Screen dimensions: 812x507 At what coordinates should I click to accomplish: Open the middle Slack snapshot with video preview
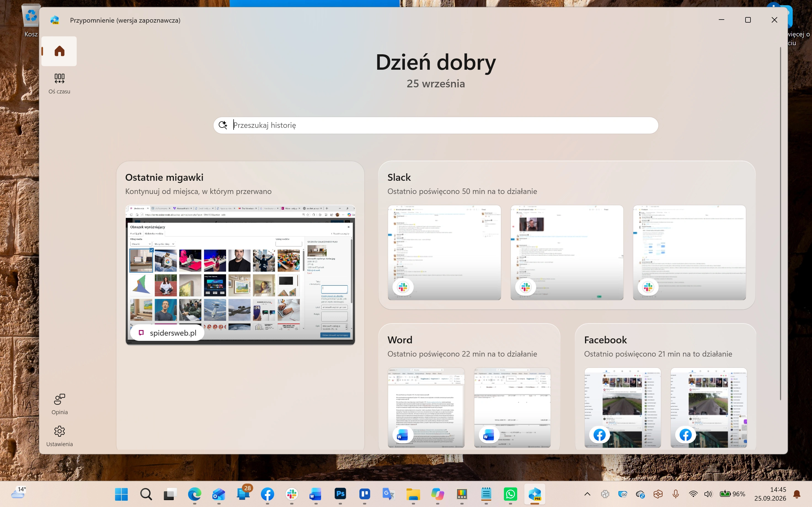(x=567, y=252)
